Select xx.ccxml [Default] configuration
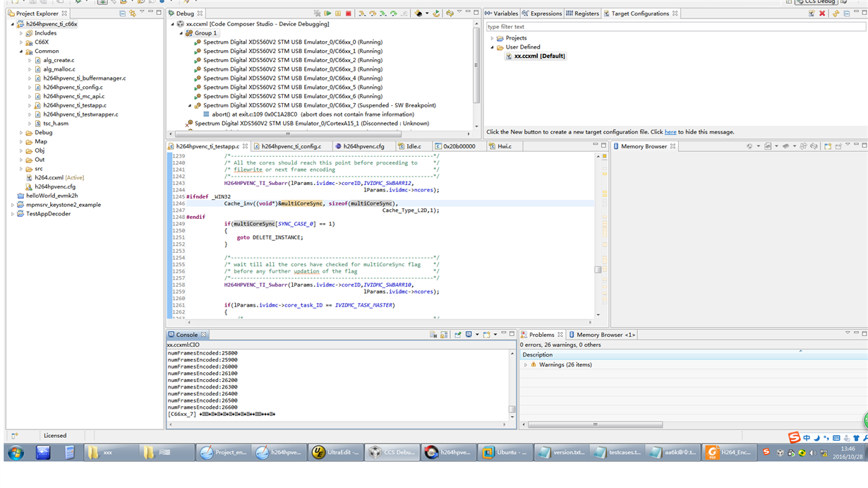This screenshot has height=488, width=868. click(x=540, y=56)
